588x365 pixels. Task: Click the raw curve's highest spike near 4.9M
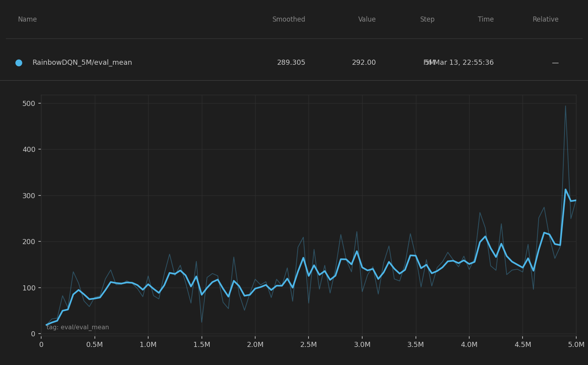click(565, 106)
